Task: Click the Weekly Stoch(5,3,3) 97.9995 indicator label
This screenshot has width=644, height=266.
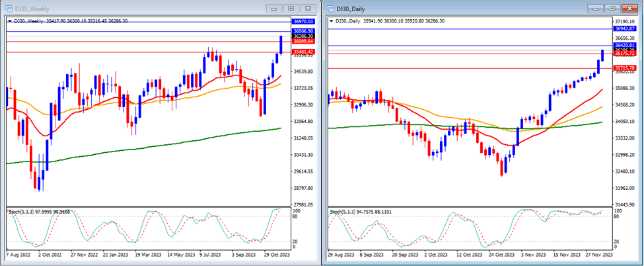Action: coord(39,212)
